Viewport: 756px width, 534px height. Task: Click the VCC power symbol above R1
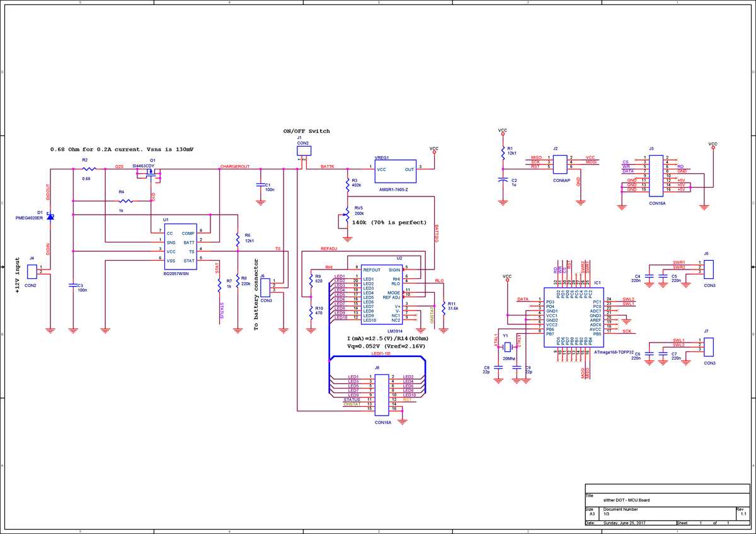click(503, 132)
